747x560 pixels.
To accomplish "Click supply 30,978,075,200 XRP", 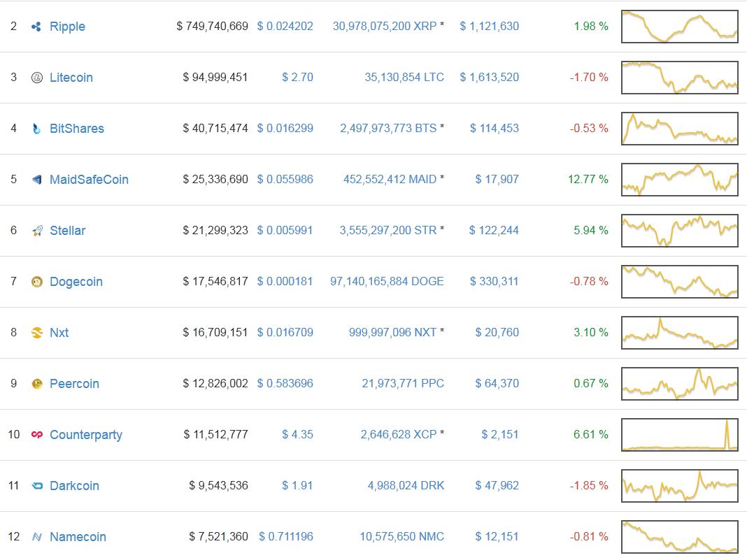I will point(385,26).
